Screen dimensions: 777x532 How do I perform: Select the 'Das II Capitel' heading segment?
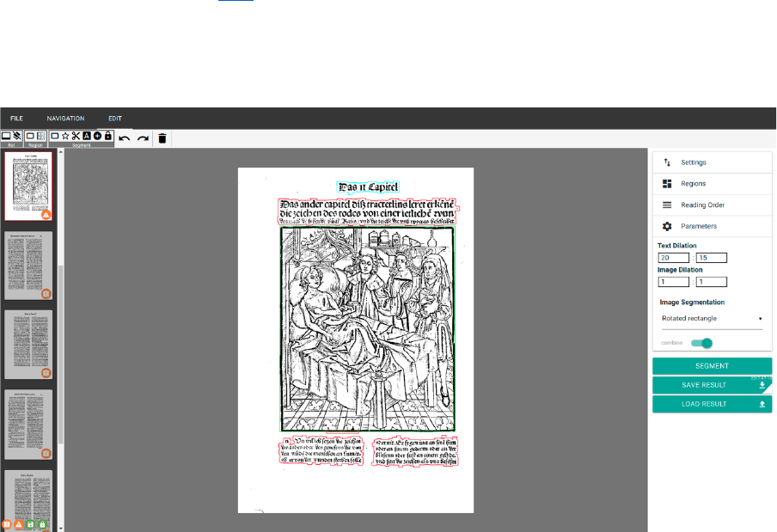click(x=368, y=187)
